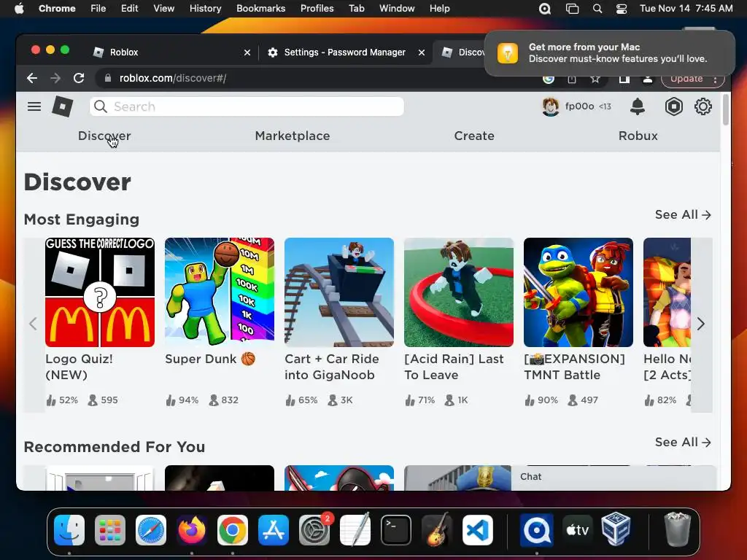Open Cart + Car Ride into GigaNoob title

(332, 367)
